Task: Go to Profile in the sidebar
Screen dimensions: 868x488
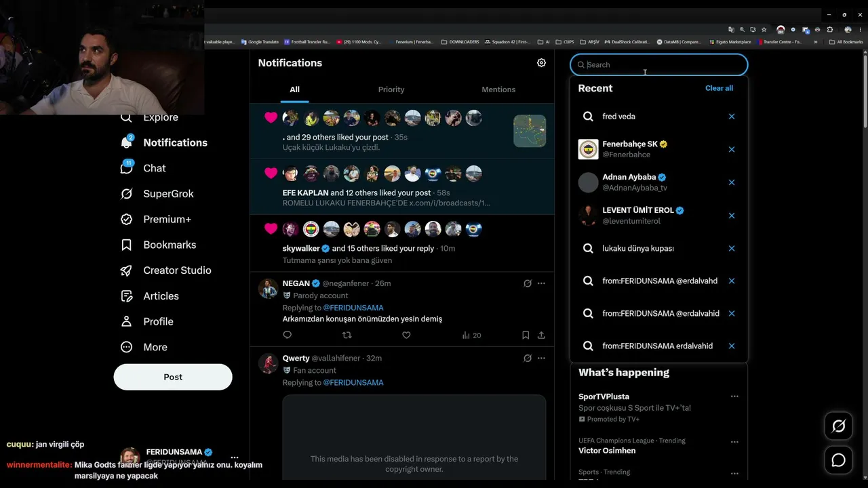Action: click(146, 321)
